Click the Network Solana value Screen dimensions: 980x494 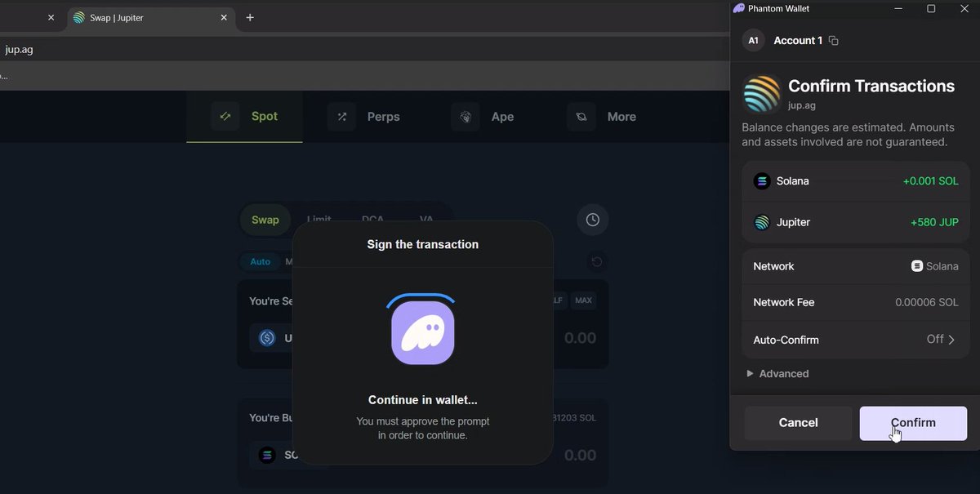point(935,266)
